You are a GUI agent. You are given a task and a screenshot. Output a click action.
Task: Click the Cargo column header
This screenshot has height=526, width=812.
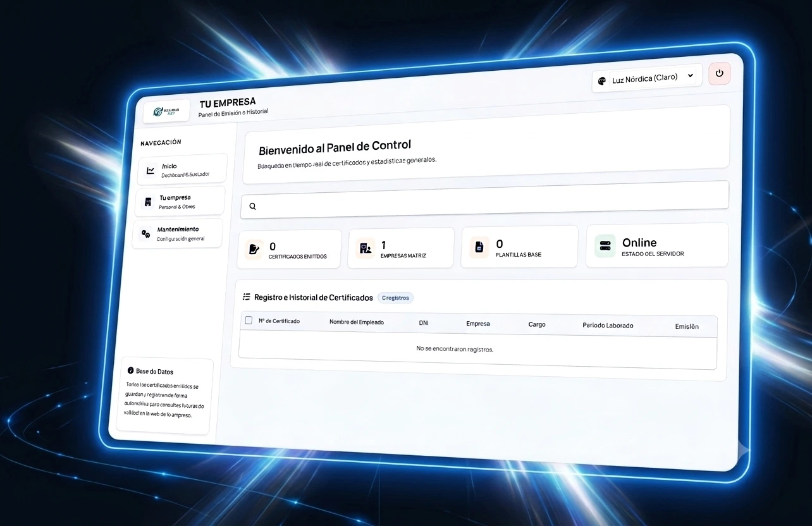coord(537,324)
